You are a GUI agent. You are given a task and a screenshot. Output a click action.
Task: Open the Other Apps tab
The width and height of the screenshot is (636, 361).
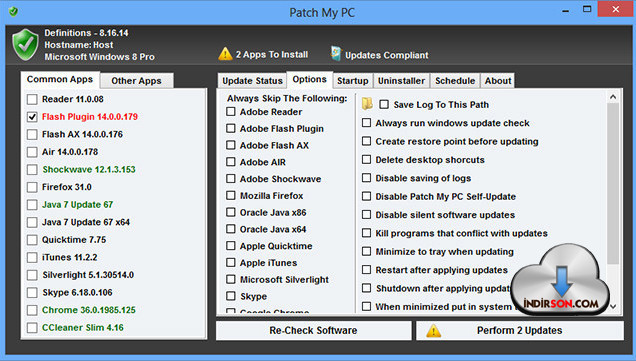(136, 81)
